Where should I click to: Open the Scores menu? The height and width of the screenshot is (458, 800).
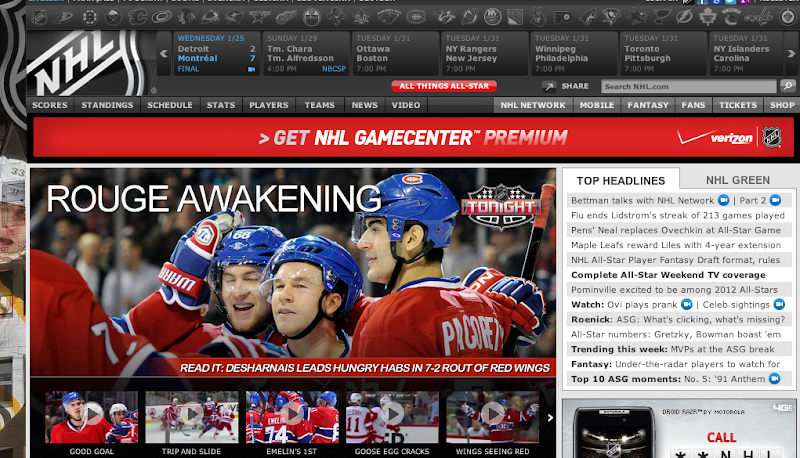[50, 105]
